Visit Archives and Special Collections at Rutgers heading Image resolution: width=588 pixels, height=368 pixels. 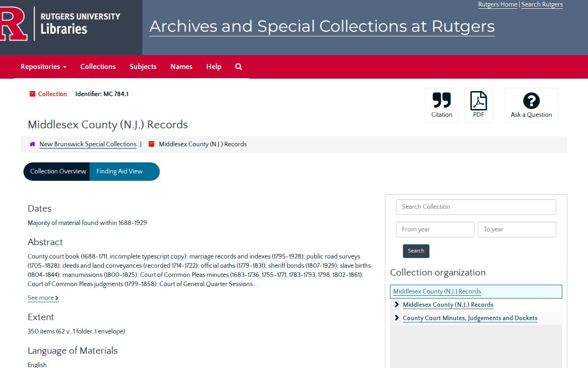[x=322, y=26]
